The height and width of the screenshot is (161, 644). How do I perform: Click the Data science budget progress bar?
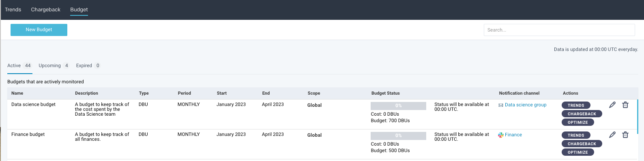(x=398, y=106)
